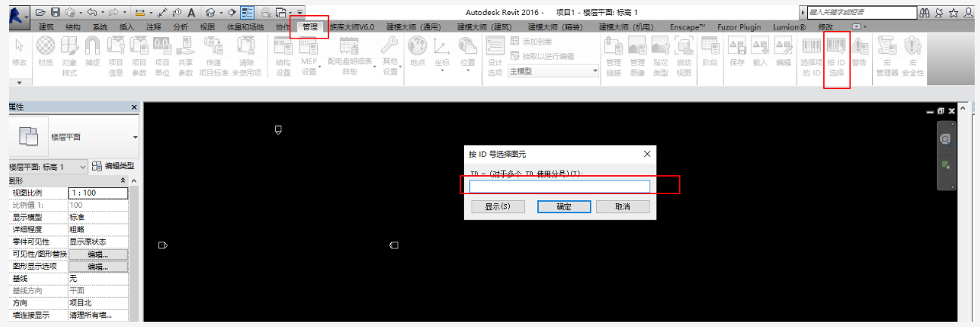Open 项目单位 (Project Units)

point(161,57)
